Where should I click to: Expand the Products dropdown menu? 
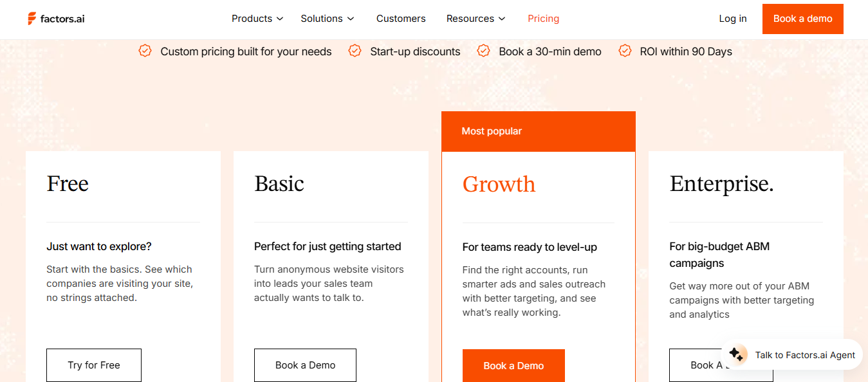257,19
